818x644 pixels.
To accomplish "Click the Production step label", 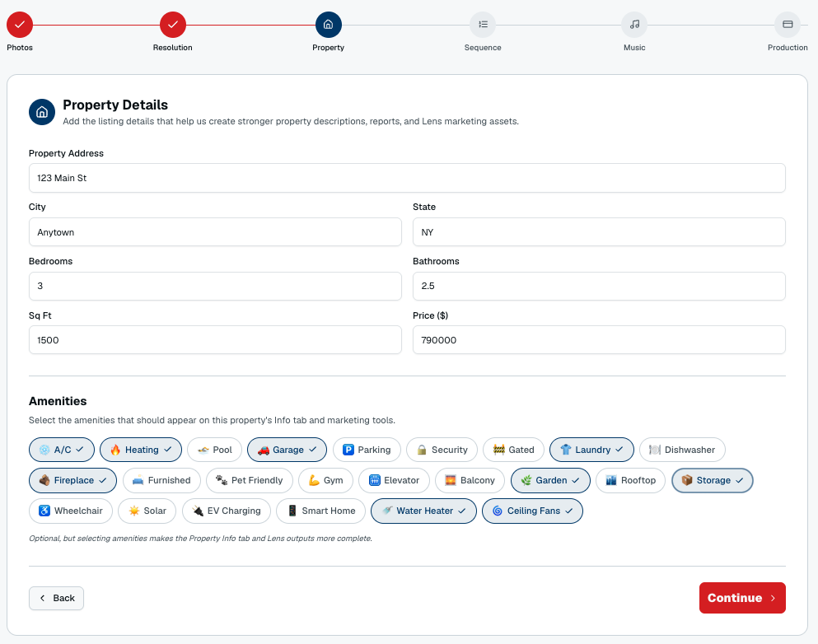I will coord(788,48).
